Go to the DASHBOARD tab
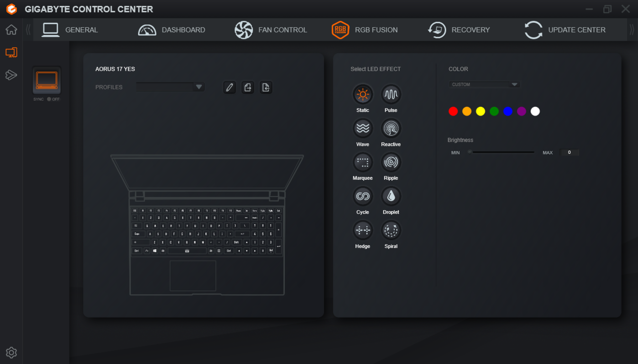 point(171,30)
